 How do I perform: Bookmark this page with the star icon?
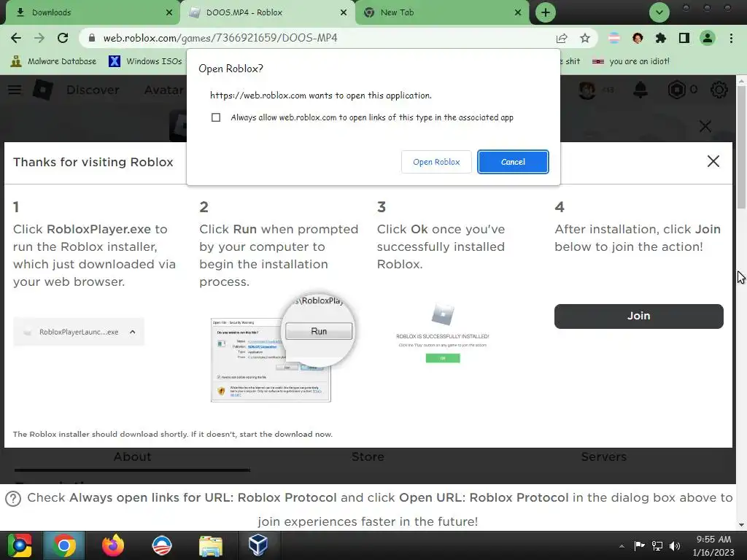pos(585,38)
